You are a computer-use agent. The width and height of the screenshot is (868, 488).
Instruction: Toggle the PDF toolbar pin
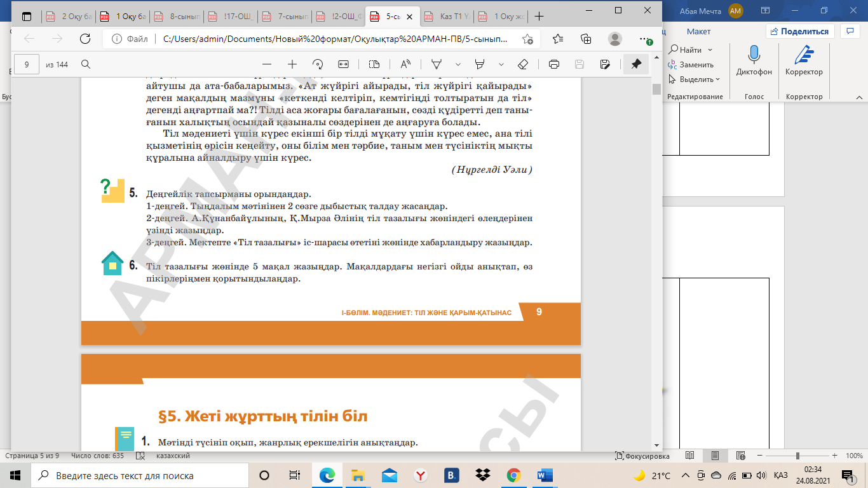(635, 64)
